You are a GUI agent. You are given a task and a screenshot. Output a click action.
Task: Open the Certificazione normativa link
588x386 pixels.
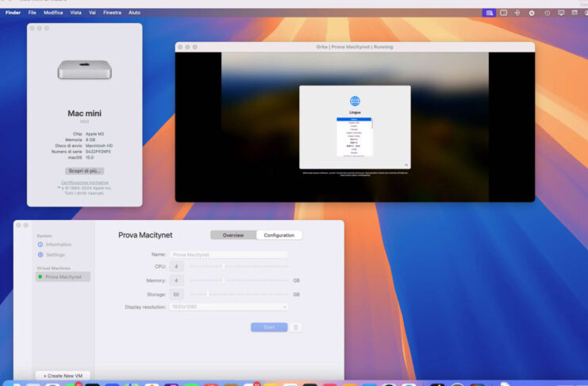[x=85, y=183]
